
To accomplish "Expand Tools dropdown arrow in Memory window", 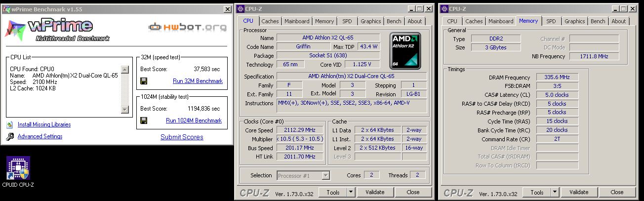I will point(554,192).
